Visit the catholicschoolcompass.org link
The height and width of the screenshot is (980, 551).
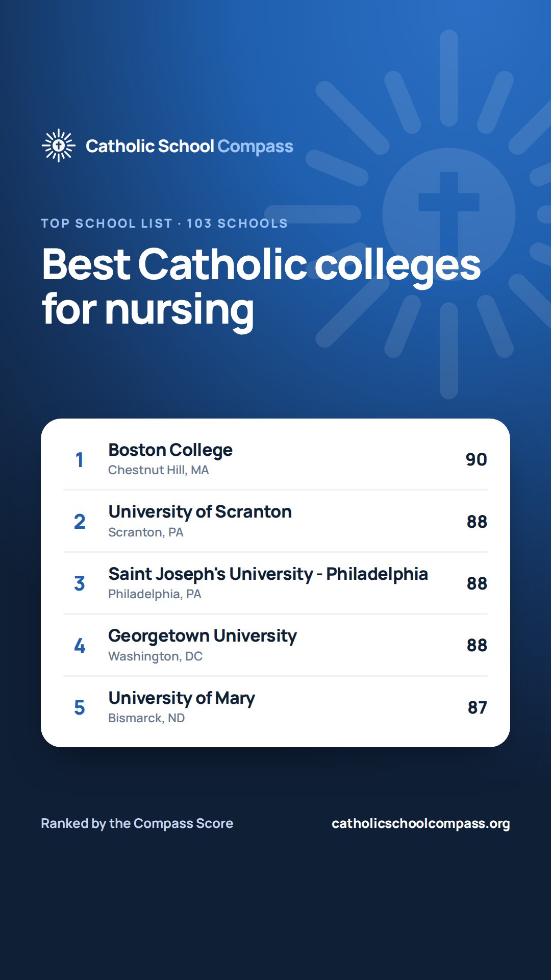[421, 824]
